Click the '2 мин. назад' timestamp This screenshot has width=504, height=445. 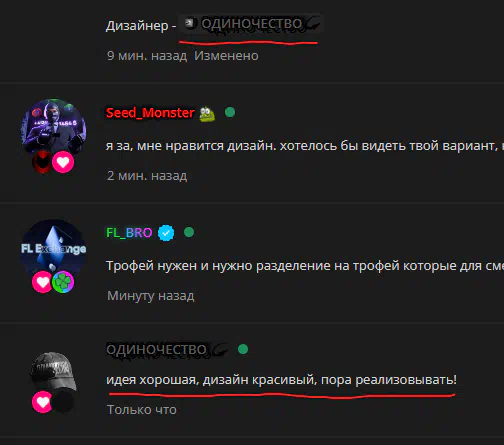coord(147,176)
